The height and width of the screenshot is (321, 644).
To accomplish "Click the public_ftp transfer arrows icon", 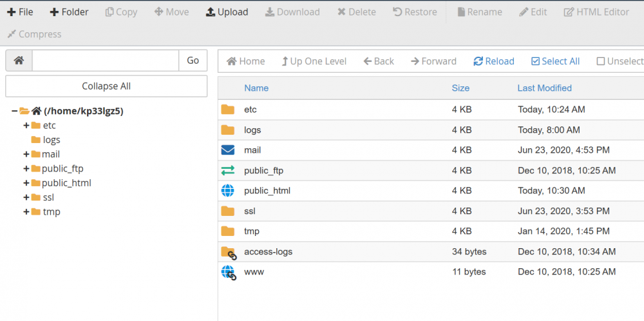I will tap(228, 171).
